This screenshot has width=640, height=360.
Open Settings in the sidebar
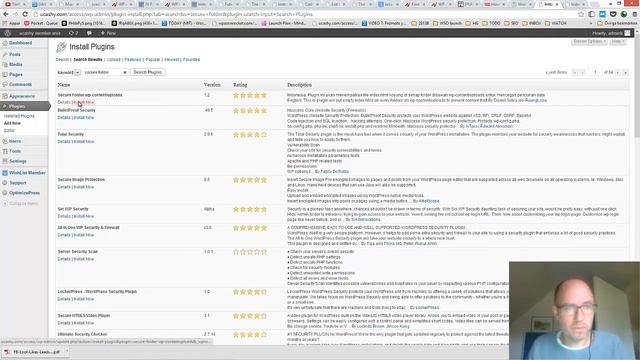point(18,161)
